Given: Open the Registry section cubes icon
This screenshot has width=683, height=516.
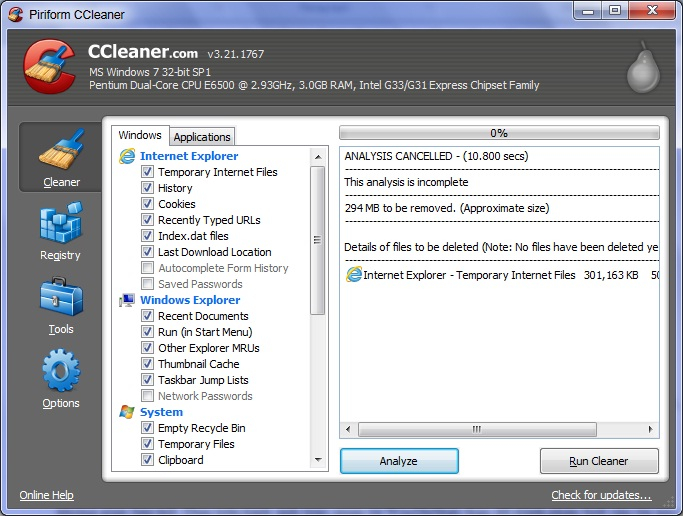Looking at the screenshot, I should pos(61,222).
